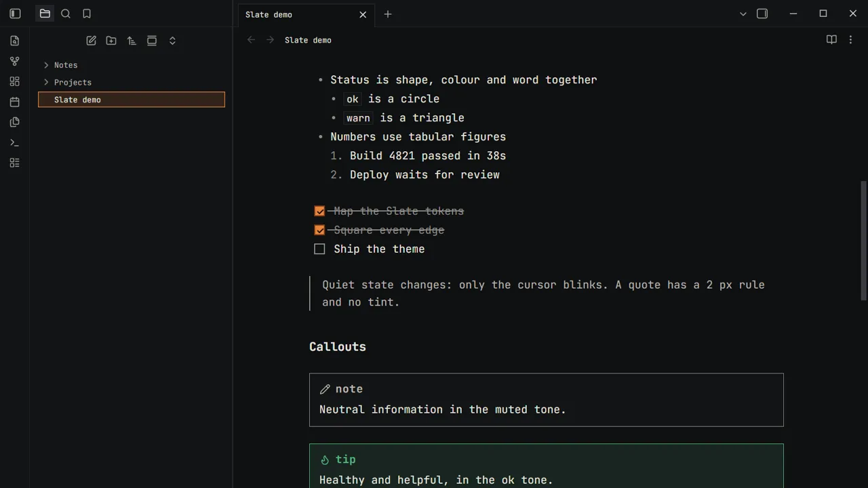The height and width of the screenshot is (488, 868).
Task: Open graph view from ribbon
Action: pos(15,61)
